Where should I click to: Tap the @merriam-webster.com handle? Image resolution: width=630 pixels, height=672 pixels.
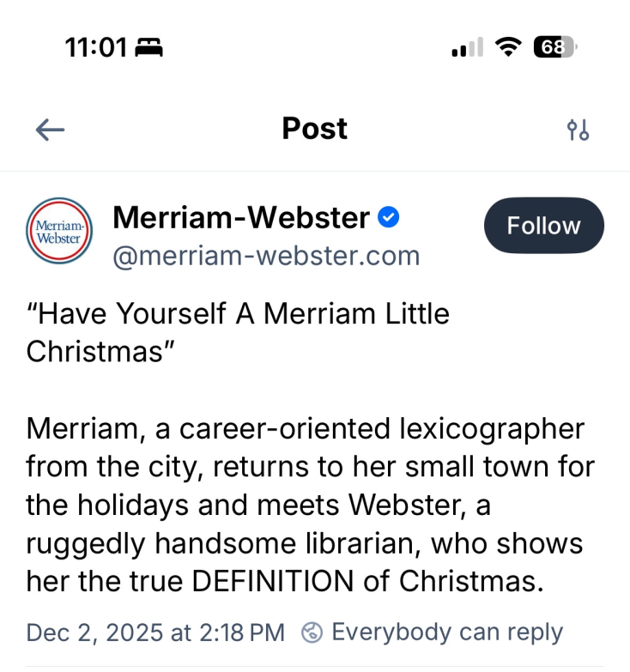tap(266, 256)
